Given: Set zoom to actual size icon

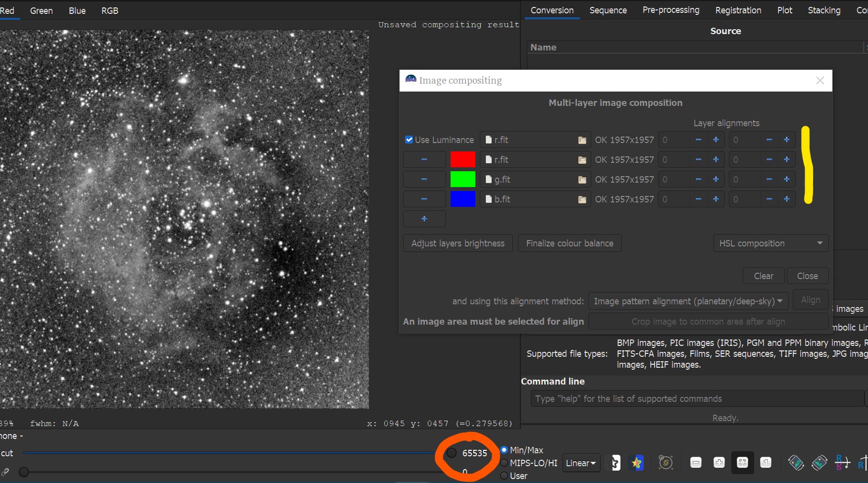Looking at the screenshot, I should tap(766, 463).
